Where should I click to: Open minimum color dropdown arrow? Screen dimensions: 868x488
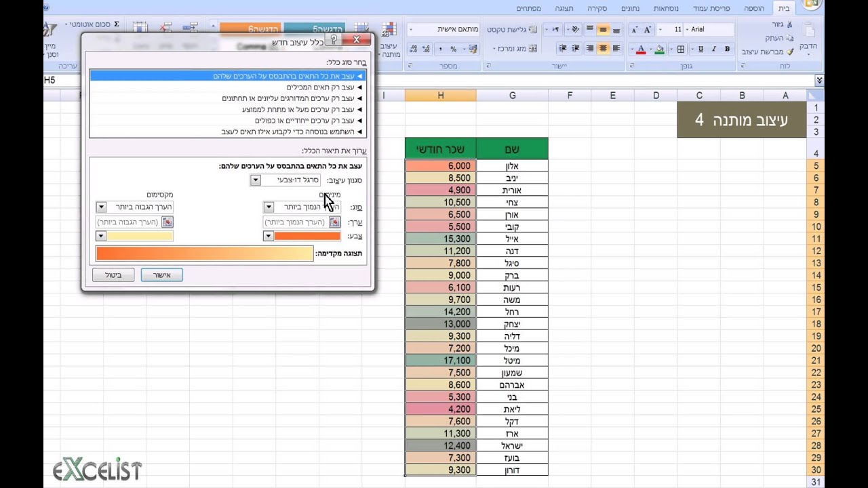click(x=269, y=236)
